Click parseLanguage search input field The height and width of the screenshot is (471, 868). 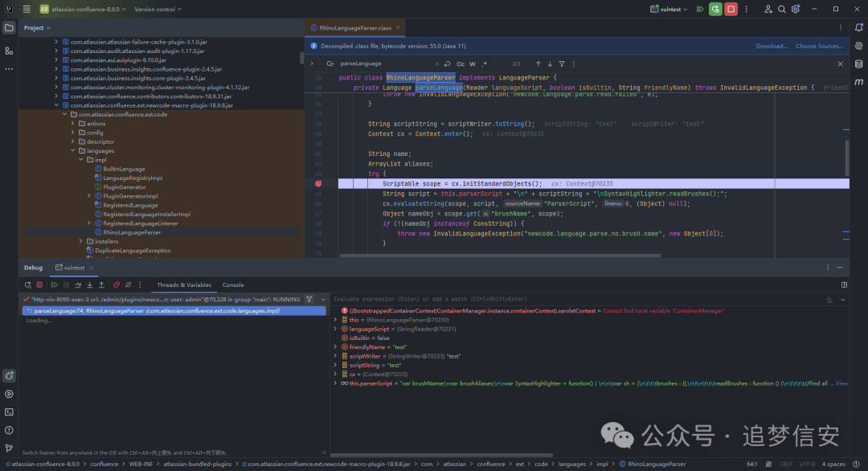(386, 64)
